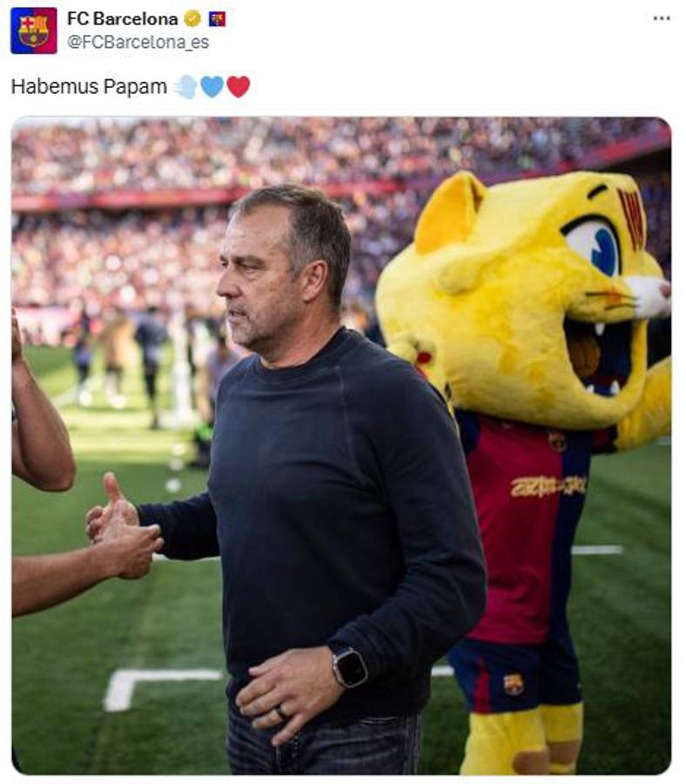Image resolution: width=686 pixels, height=784 pixels.
Task: Open the tweet photo on the man's sweater
Action: click(x=340, y=488)
